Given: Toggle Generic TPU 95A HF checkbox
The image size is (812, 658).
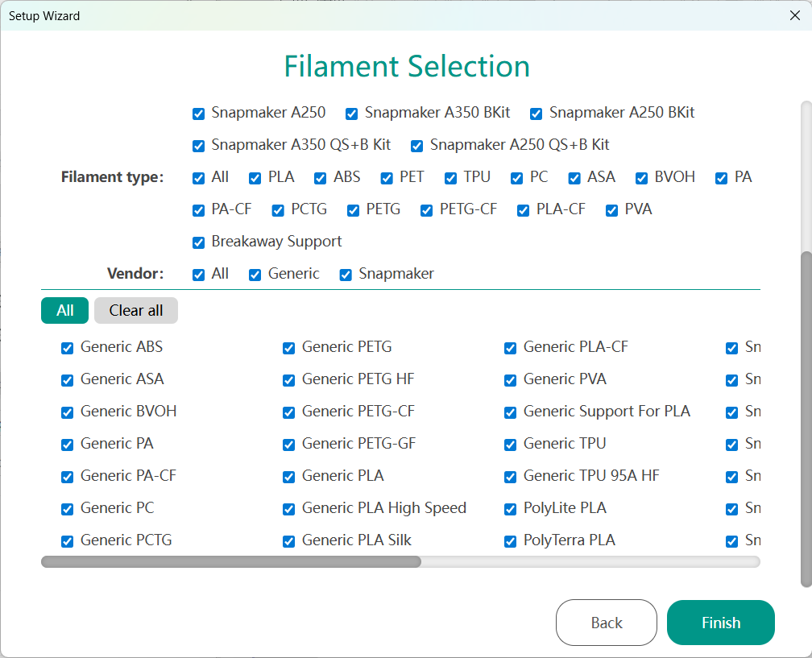Looking at the screenshot, I should [x=511, y=477].
